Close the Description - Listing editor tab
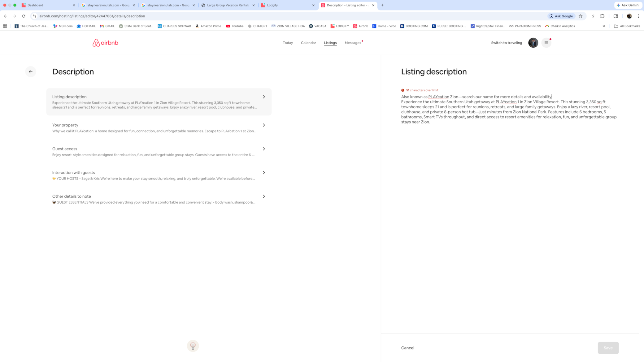644x362 pixels. [x=373, y=5]
